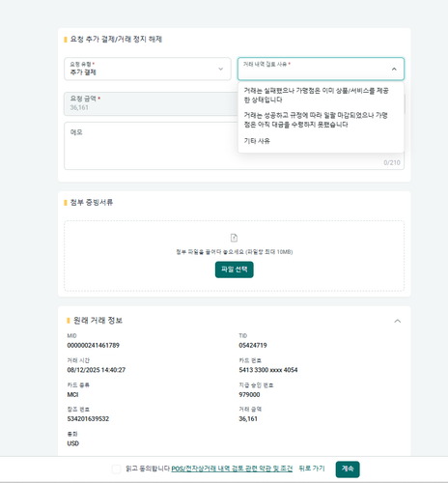Click the 0/210 character counter

[x=392, y=162]
